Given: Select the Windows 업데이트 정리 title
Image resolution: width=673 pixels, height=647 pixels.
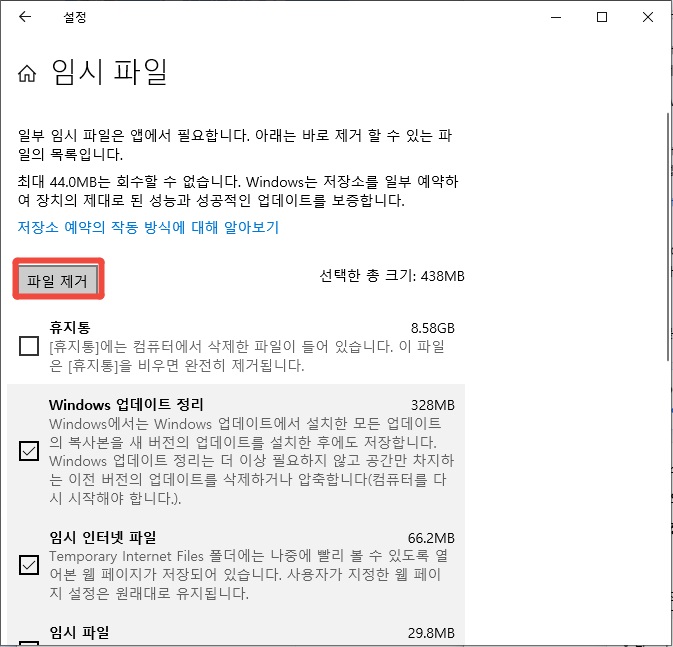Looking at the screenshot, I should 126,404.
